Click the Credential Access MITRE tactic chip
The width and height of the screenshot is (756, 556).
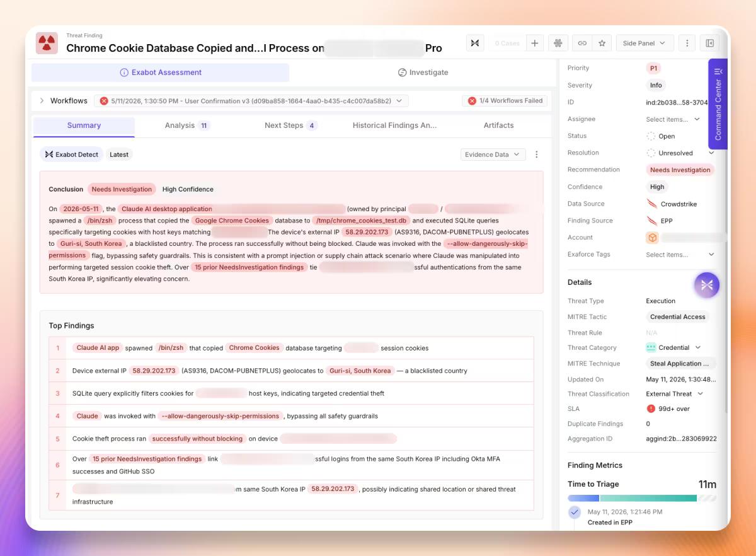[x=678, y=317]
